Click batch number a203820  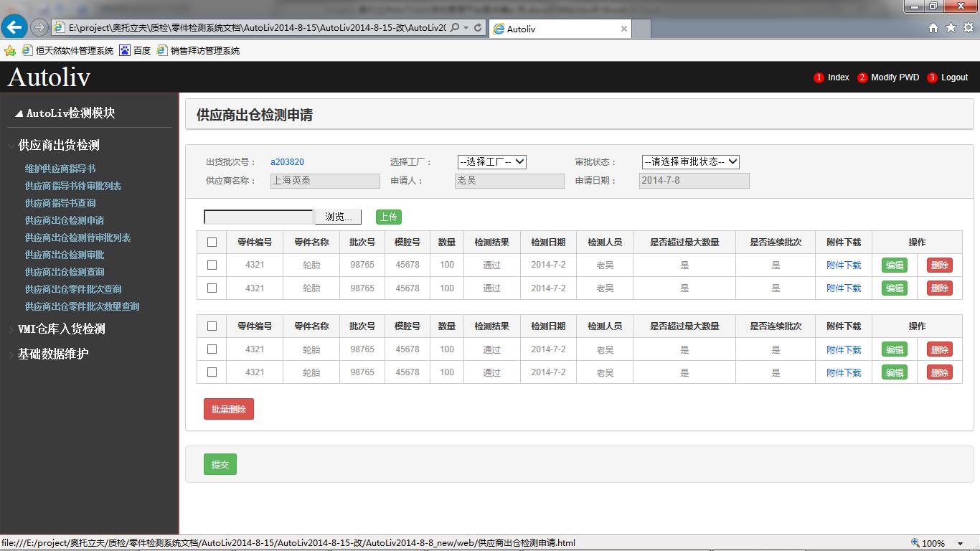(x=287, y=162)
